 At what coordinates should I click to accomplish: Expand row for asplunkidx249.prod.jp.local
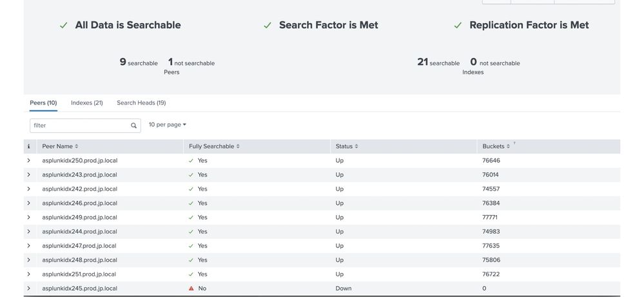[28, 217]
